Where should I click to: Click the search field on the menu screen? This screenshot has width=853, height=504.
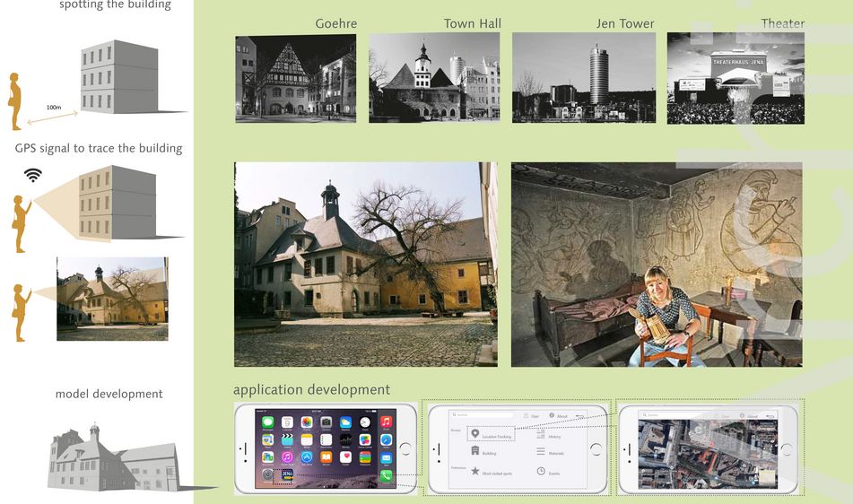click(x=480, y=415)
